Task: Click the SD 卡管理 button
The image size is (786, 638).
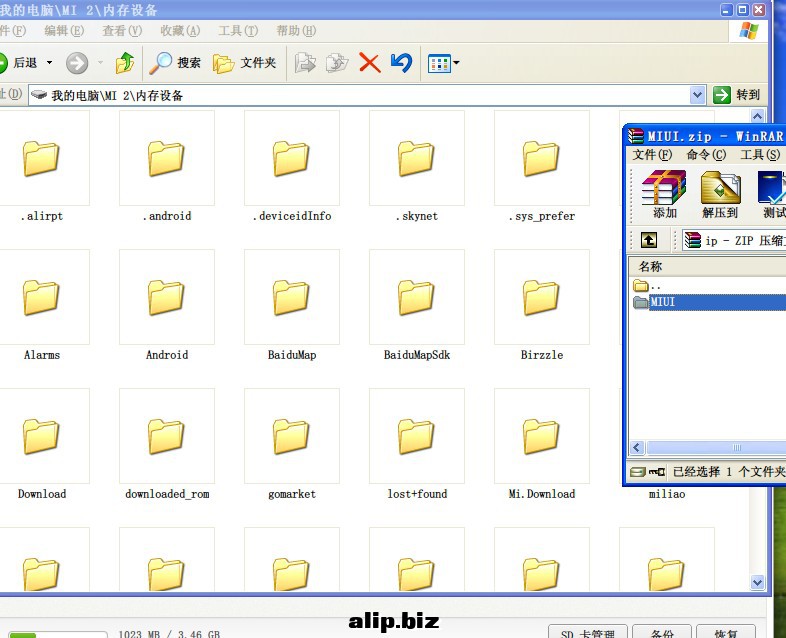Action: coord(588,631)
